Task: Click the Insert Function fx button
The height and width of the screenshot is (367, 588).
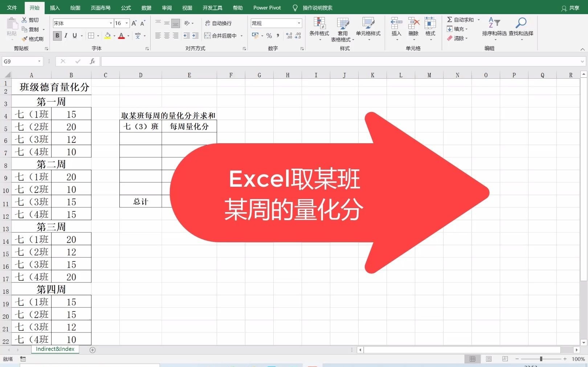Action: point(93,61)
